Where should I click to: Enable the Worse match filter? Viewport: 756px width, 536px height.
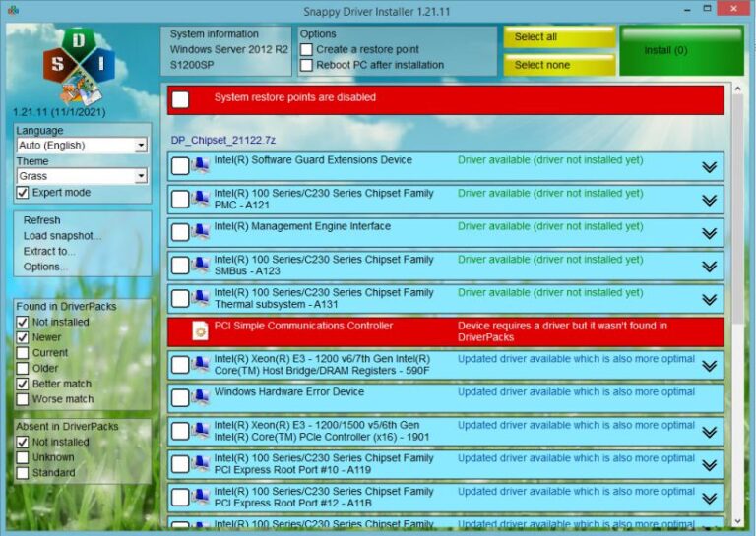coord(23,399)
